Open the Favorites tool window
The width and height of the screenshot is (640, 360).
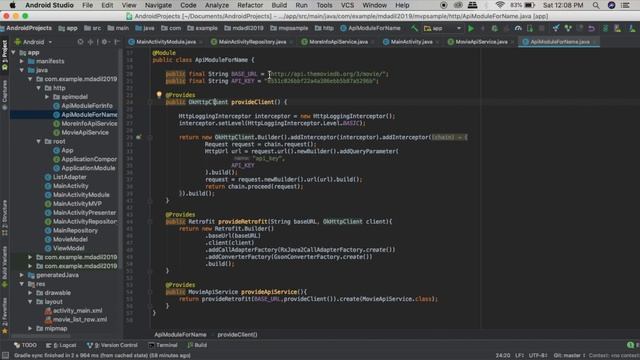tap(4, 316)
